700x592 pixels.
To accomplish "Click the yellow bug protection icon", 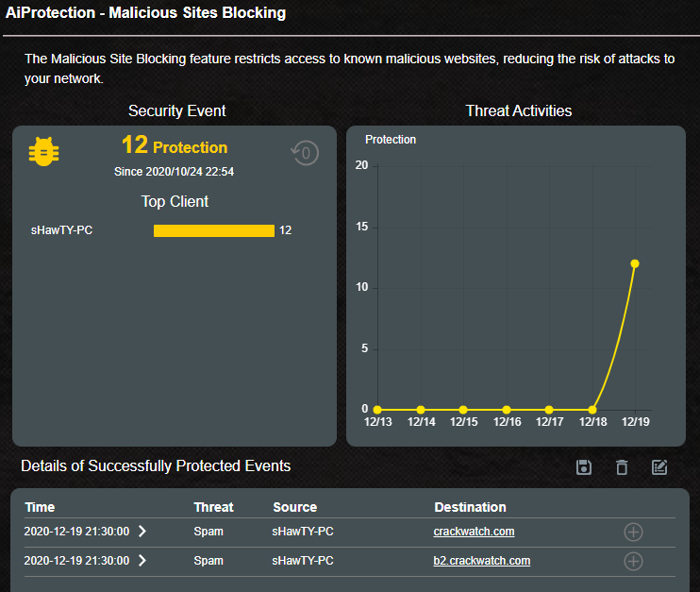I will [x=43, y=152].
